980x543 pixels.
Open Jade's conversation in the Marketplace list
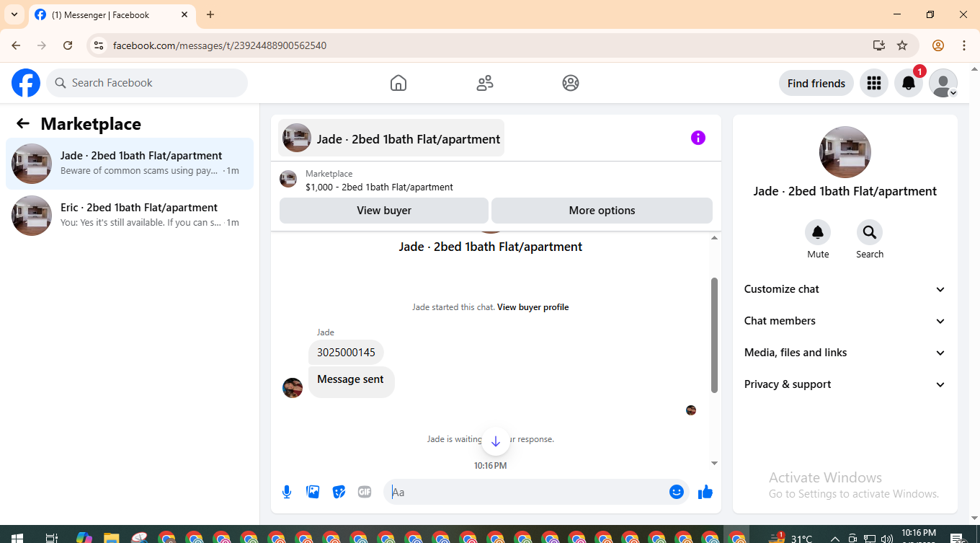click(130, 164)
